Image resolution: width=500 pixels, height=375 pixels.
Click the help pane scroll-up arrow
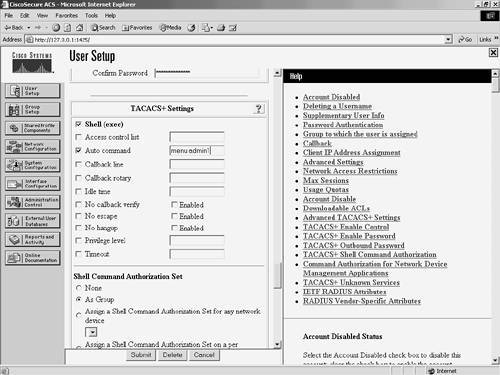pyautogui.click(x=495, y=73)
